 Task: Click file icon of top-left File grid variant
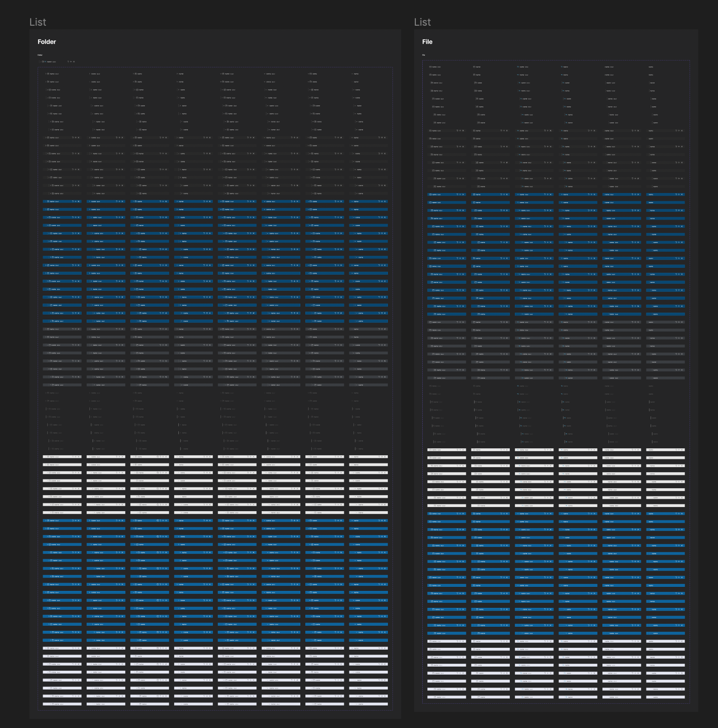point(431,67)
